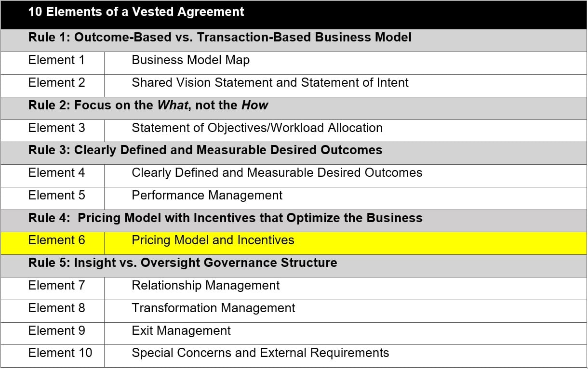Select the Rule 1 Outcome-Based heading row
Image resolution: width=588 pixels, height=369 pixels.
(220, 38)
